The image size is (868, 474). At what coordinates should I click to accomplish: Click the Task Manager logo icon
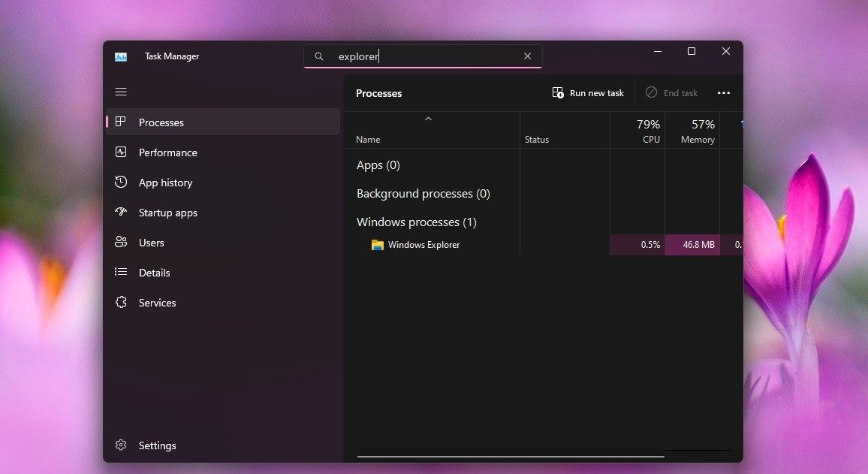[121, 56]
